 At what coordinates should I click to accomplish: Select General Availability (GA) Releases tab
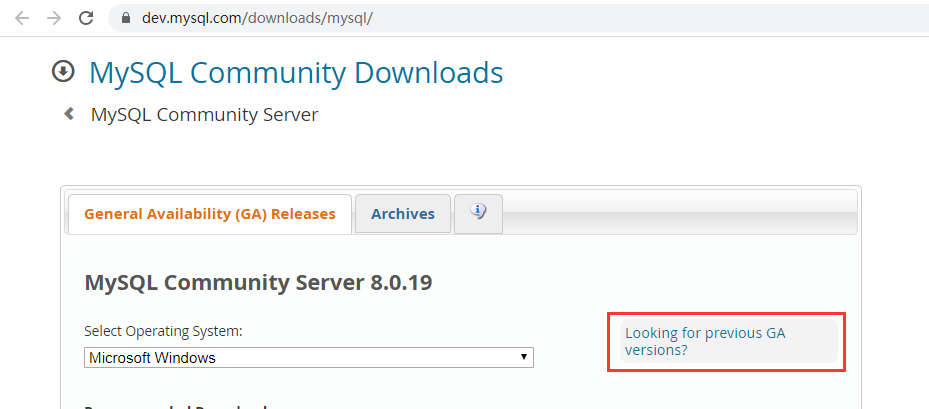click(x=210, y=214)
